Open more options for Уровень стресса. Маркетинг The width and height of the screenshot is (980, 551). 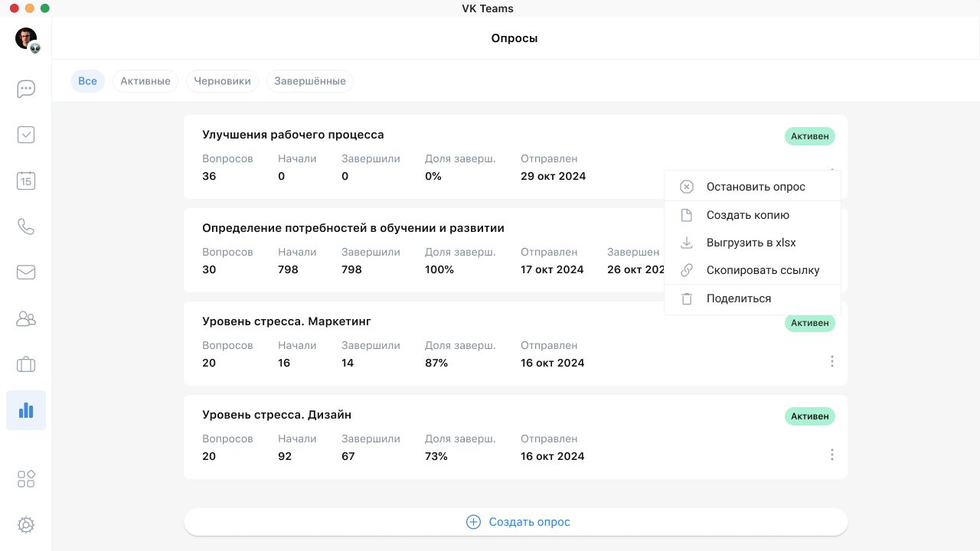point(831,361)
